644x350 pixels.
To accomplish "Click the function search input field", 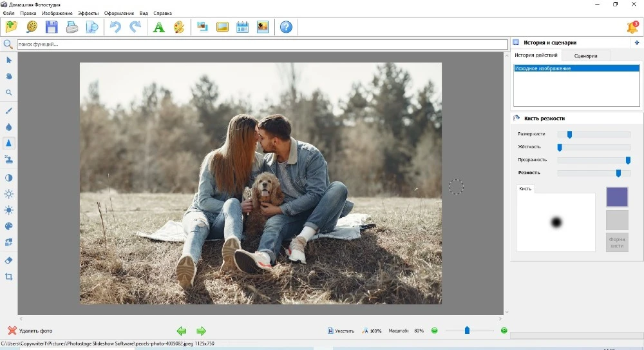I will pos(258,44).
